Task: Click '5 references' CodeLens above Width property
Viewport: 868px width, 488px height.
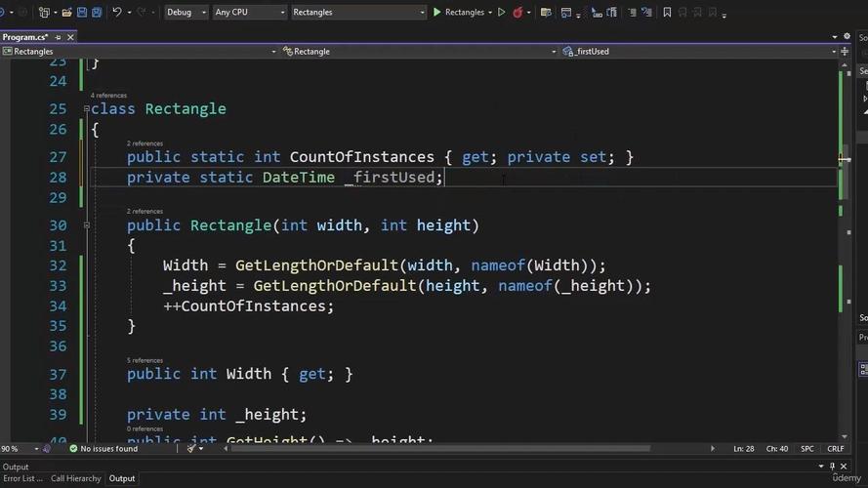Action: [145, 360]
